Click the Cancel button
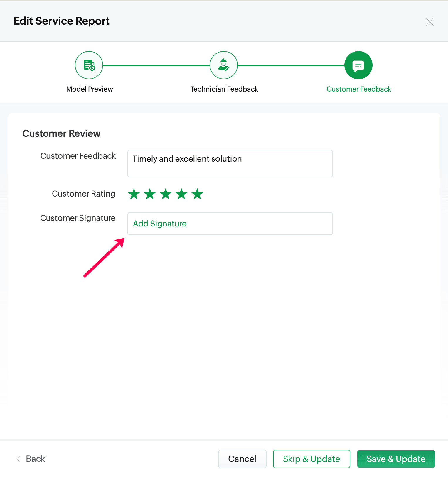Screen dimensions: 448x477 (x=242, y=459)
